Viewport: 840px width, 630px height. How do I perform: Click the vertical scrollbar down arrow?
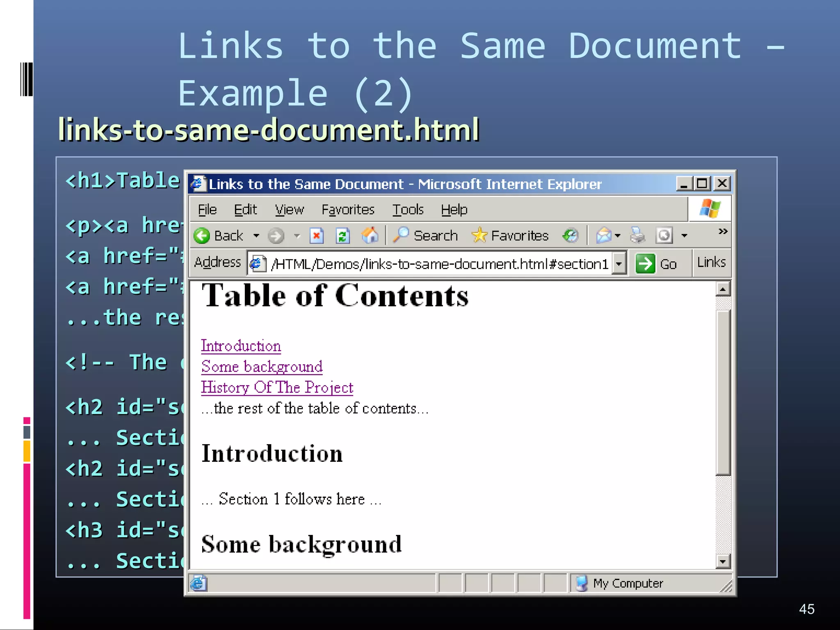723,561
